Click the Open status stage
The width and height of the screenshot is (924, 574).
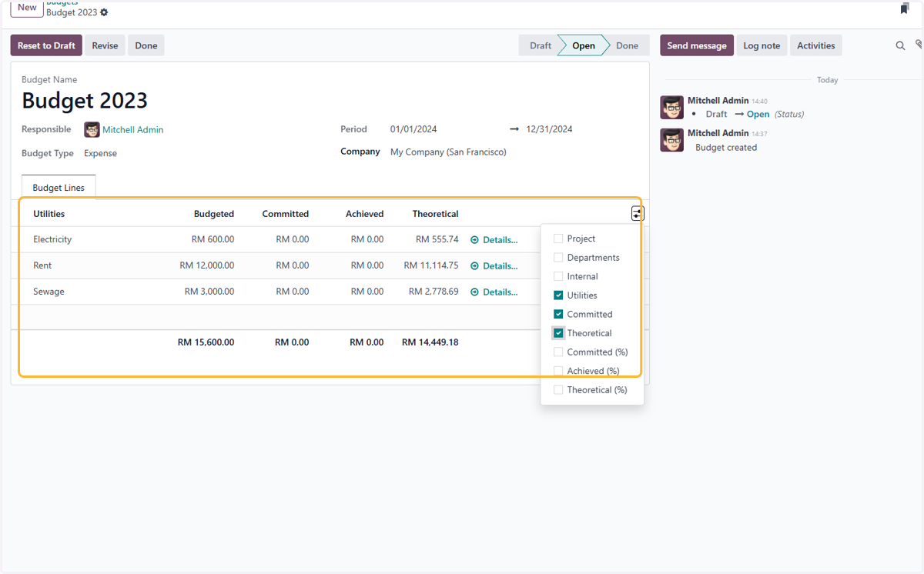[x=583, y=46]
